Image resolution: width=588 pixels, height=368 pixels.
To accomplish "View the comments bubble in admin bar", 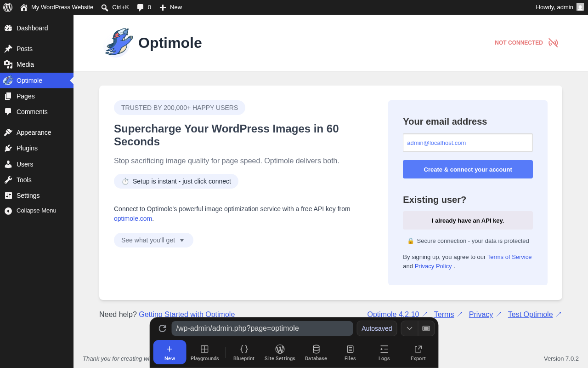I will [x=144, y=7].
